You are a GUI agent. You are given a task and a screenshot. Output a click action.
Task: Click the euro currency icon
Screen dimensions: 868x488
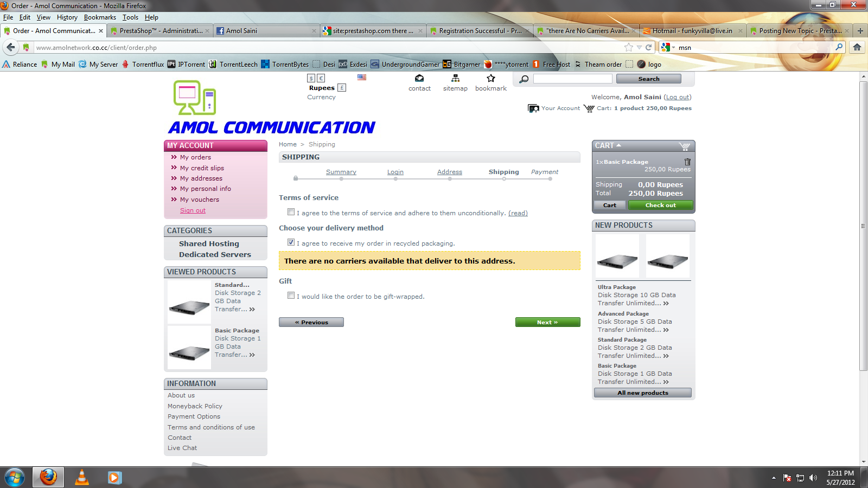point(321,78)
